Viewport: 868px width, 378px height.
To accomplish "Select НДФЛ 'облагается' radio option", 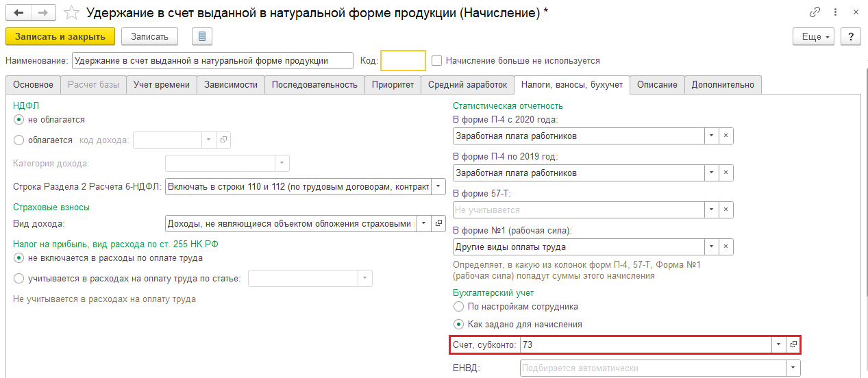I will coord(18,140).
